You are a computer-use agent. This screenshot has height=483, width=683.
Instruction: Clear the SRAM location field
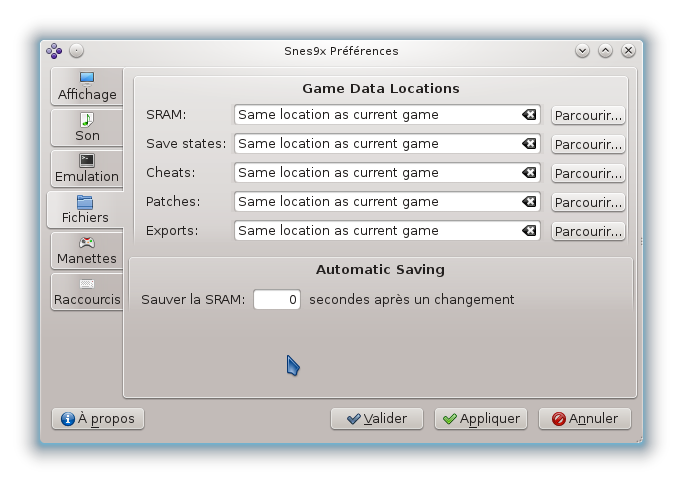(529, 115)
